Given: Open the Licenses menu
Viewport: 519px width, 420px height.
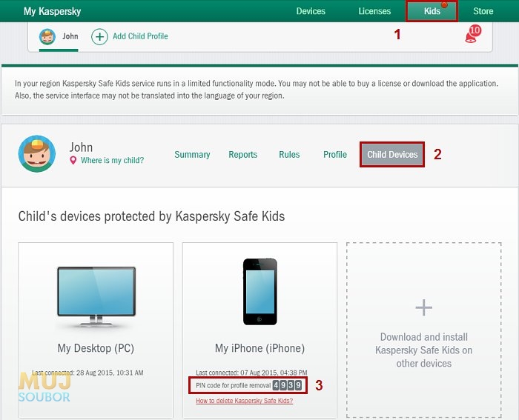Looking at the screenshot, I should click(374, 11).
